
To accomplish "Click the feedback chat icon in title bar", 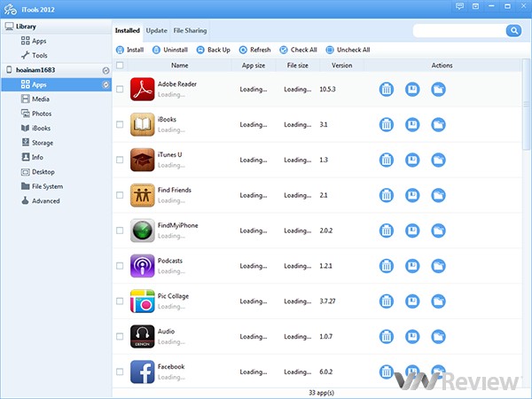I will tap(459, 6).
